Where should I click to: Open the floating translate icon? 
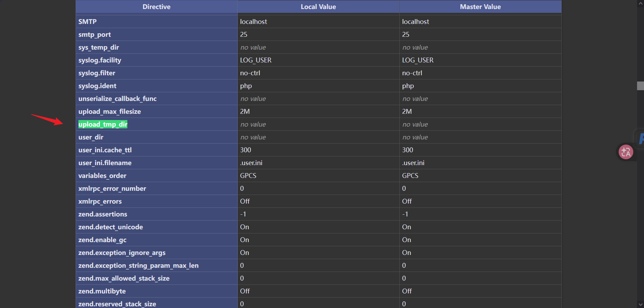tap(626, 152)
